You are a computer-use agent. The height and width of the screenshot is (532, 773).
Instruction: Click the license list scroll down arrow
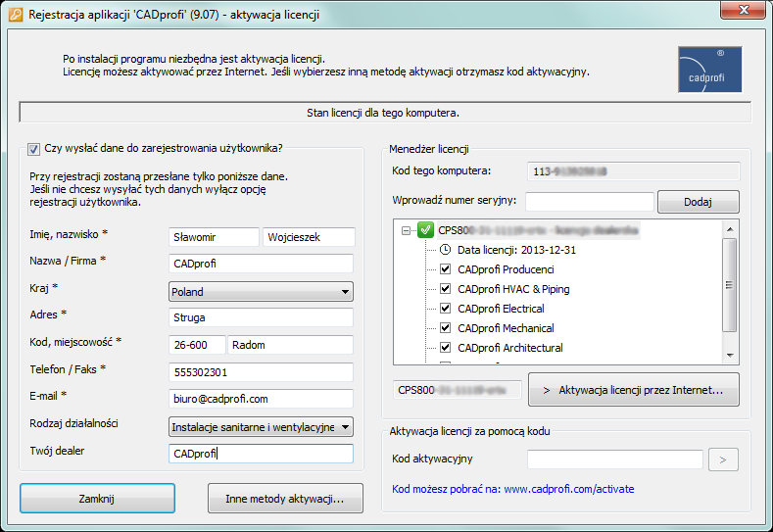pos(730,355)
